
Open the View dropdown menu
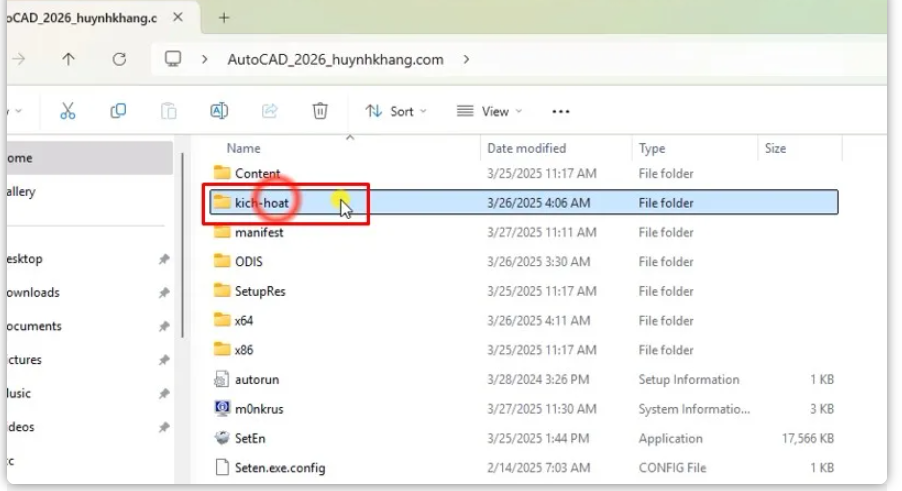[x=487, y=111]
